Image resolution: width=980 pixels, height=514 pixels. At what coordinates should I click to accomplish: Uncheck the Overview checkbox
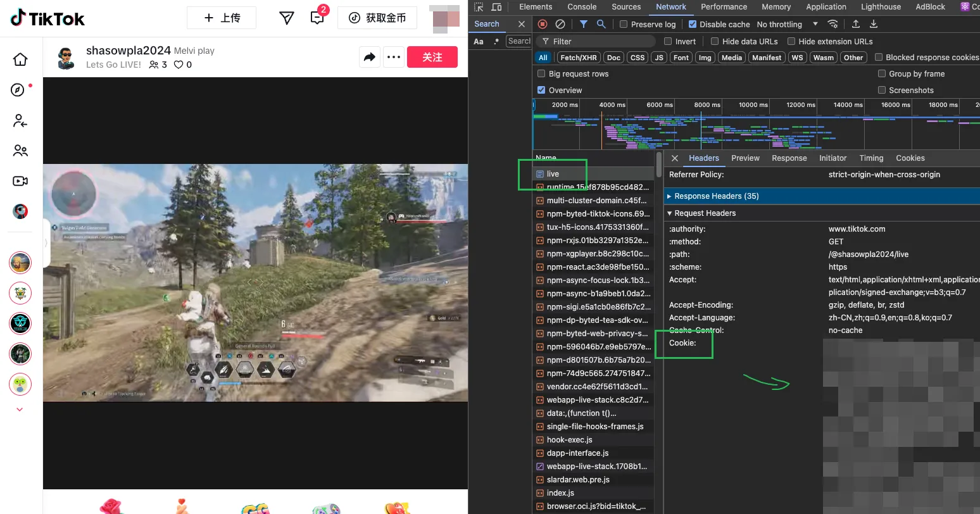[541, 90]
